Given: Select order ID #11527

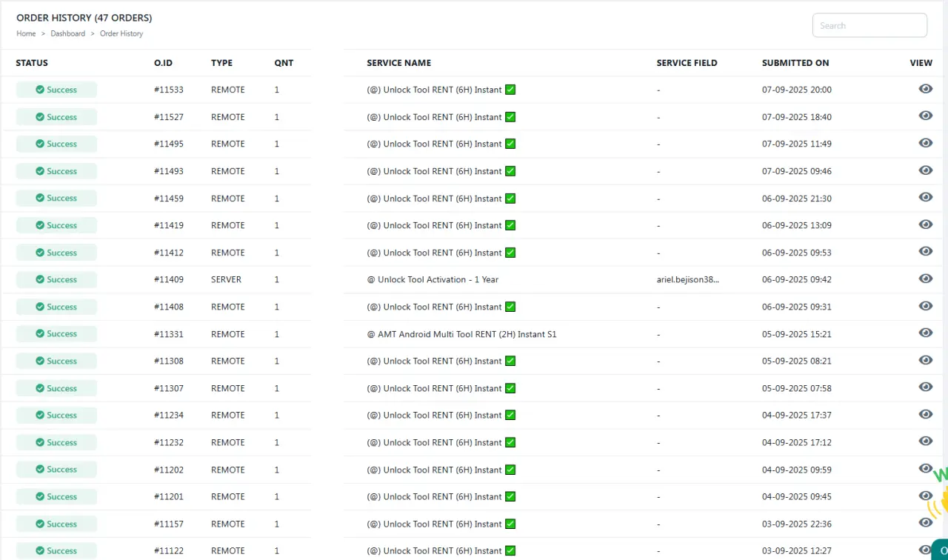Looking at the screenshot, I should pos(169,117).
